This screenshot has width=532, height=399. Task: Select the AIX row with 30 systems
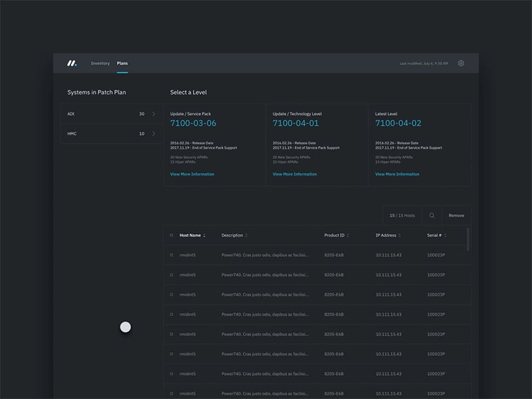click(112, 114)
